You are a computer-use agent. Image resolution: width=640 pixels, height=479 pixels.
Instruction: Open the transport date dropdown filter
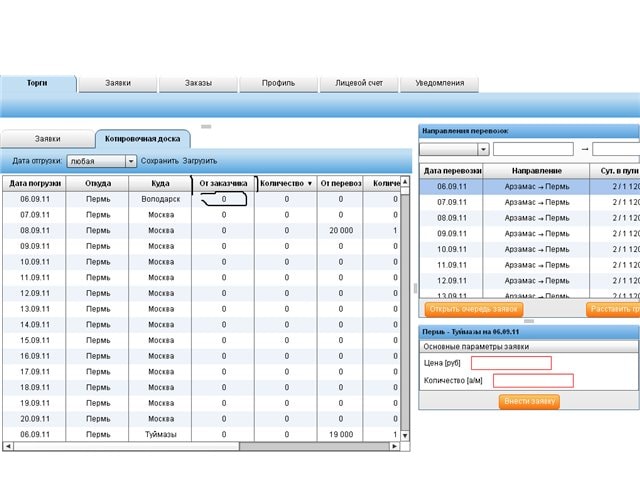(x=483, y=149)
